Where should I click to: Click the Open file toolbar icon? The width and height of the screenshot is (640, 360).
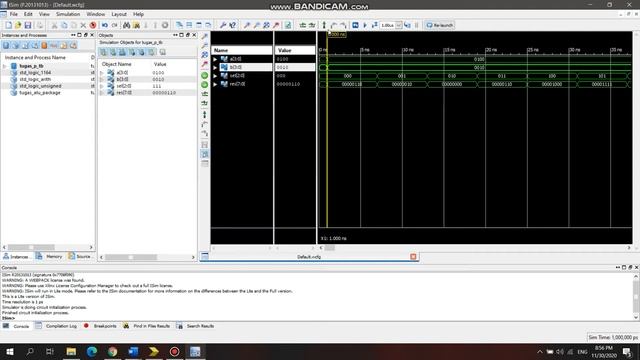[x=18, y=25]
